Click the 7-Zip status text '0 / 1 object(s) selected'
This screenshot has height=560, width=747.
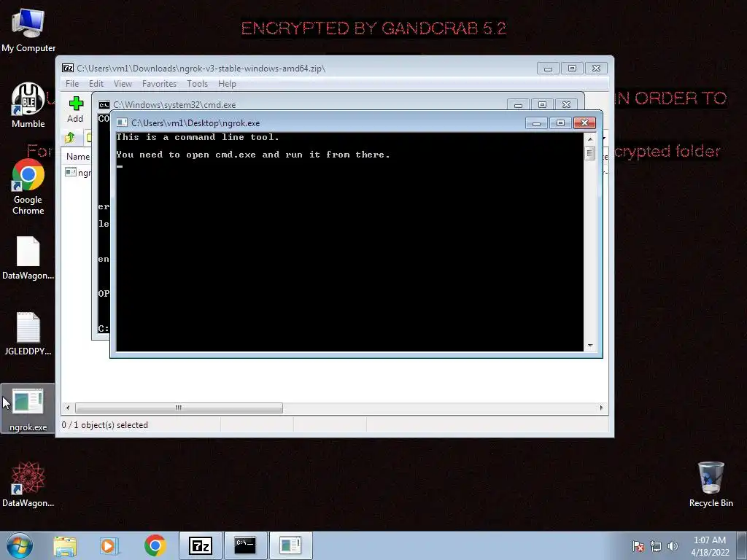click(x=105, y=425)
